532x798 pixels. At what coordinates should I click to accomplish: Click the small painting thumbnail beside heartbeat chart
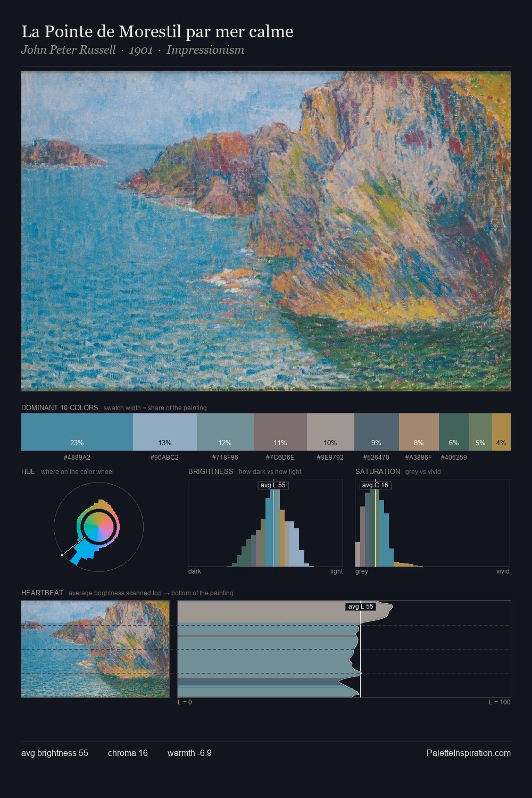click(95, 649)
